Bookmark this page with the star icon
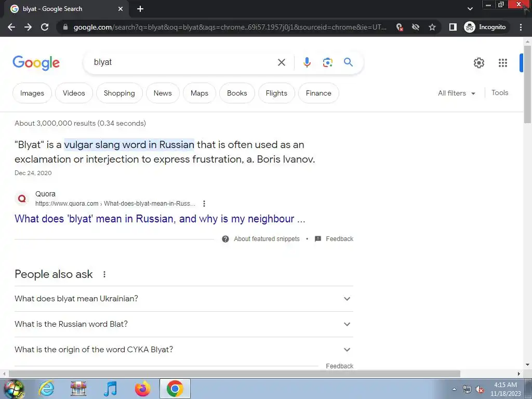The image size is (532, 399). pos(432,27)
